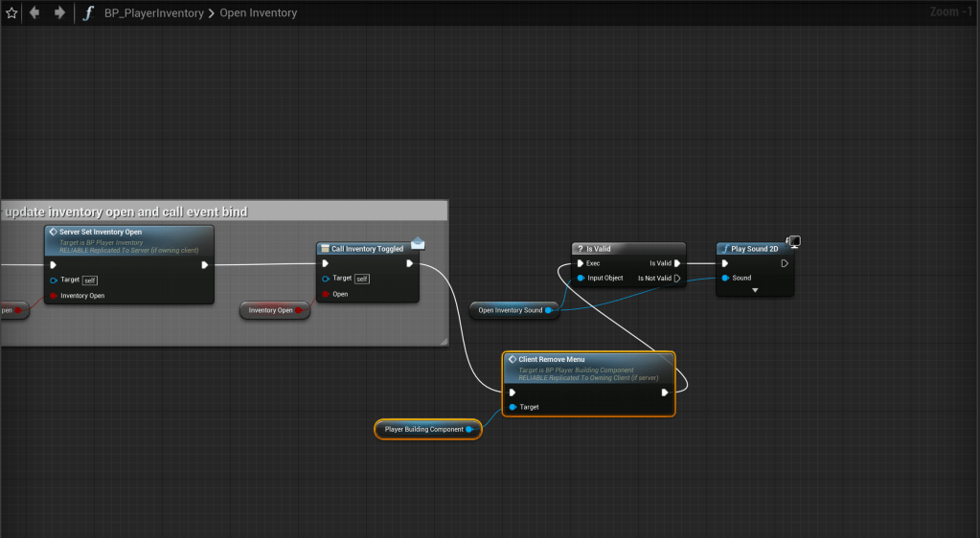Go forward with the right arrow button

59,13
